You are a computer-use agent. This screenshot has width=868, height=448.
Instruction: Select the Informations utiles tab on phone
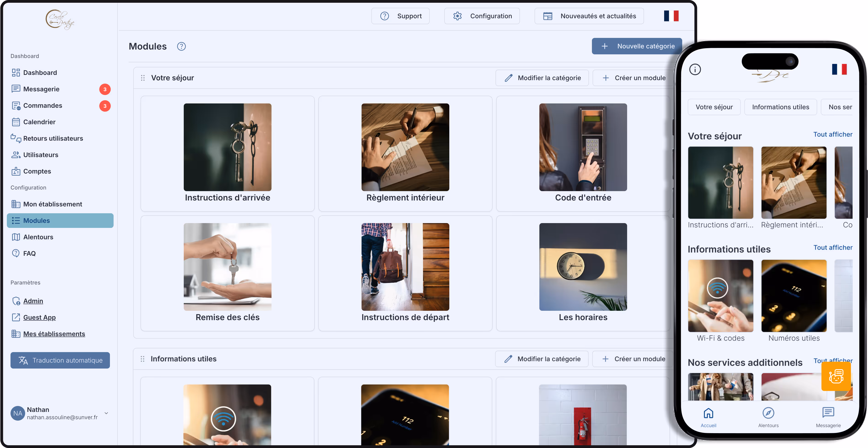(x=780, y=107)
